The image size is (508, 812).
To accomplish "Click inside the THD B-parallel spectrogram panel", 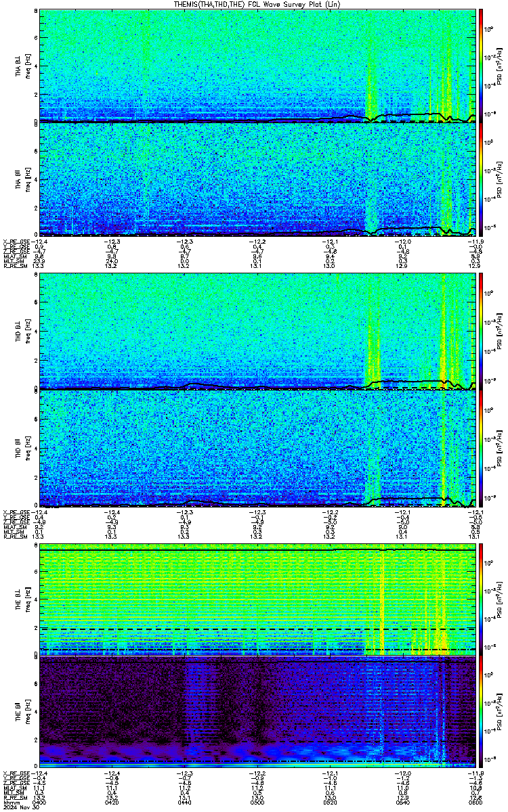I will coord(257,448).
